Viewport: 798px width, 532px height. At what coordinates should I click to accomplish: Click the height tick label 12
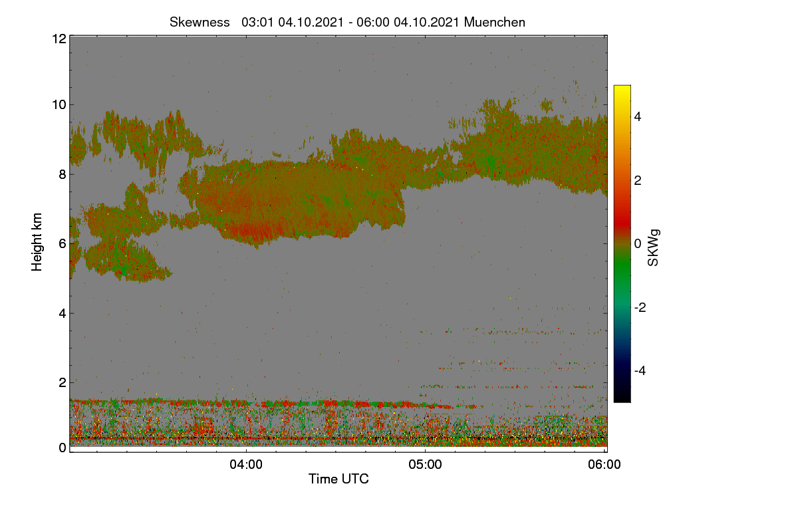pos(59,39)
